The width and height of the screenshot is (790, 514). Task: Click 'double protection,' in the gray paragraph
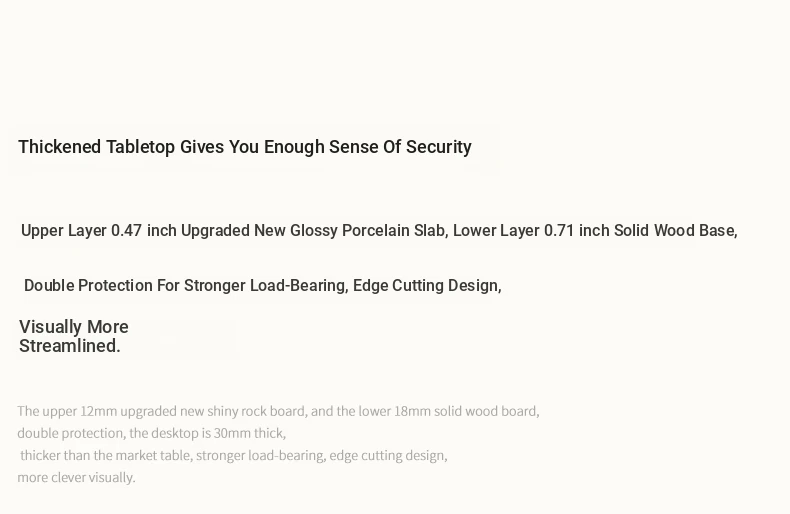pos(71,433)
